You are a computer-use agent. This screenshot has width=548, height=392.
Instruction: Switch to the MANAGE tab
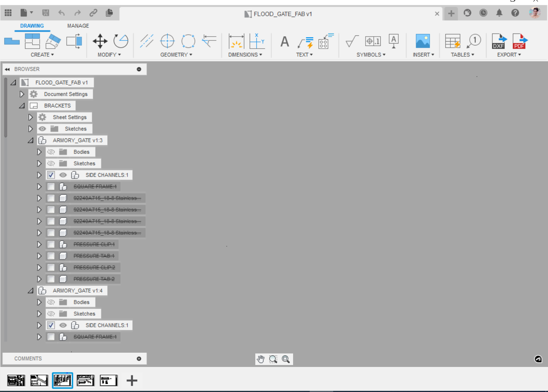click(78, 25)
